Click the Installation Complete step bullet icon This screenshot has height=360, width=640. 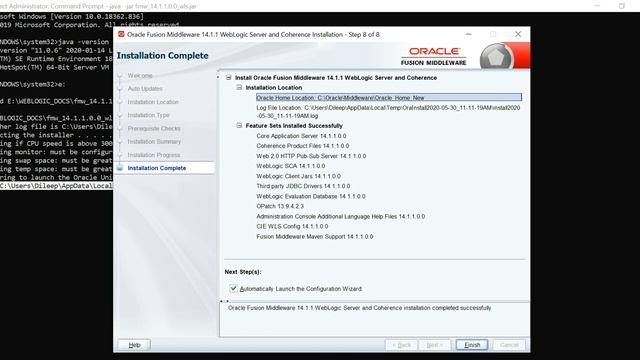[x=120, y=168]
